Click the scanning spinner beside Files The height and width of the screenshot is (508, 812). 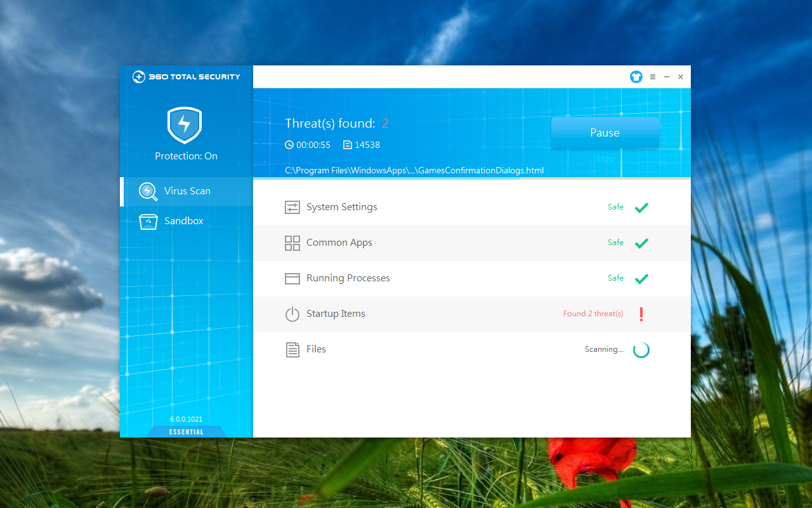coord(641,350)
